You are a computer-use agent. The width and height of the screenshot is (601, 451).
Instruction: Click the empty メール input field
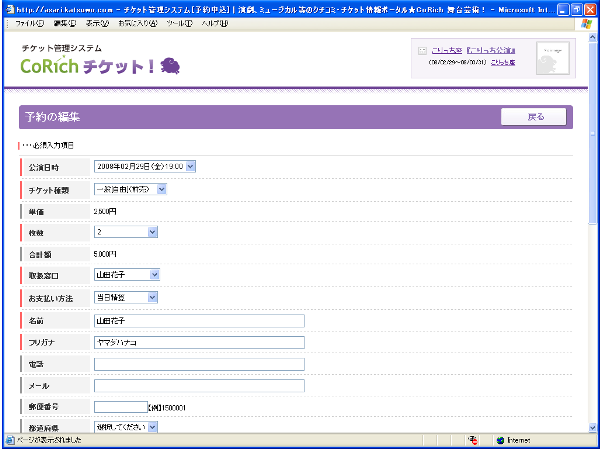pyautogui.click(x=199, y=386)
